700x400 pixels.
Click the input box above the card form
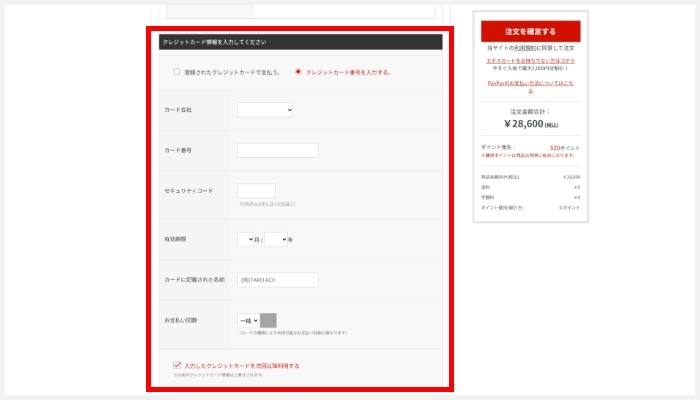point(300,10)
